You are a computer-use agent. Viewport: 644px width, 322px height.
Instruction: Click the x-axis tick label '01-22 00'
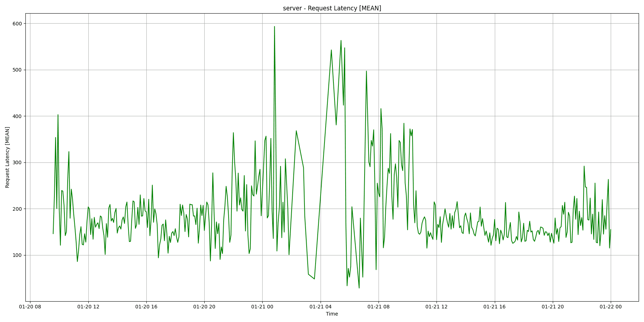coord(611,307)
